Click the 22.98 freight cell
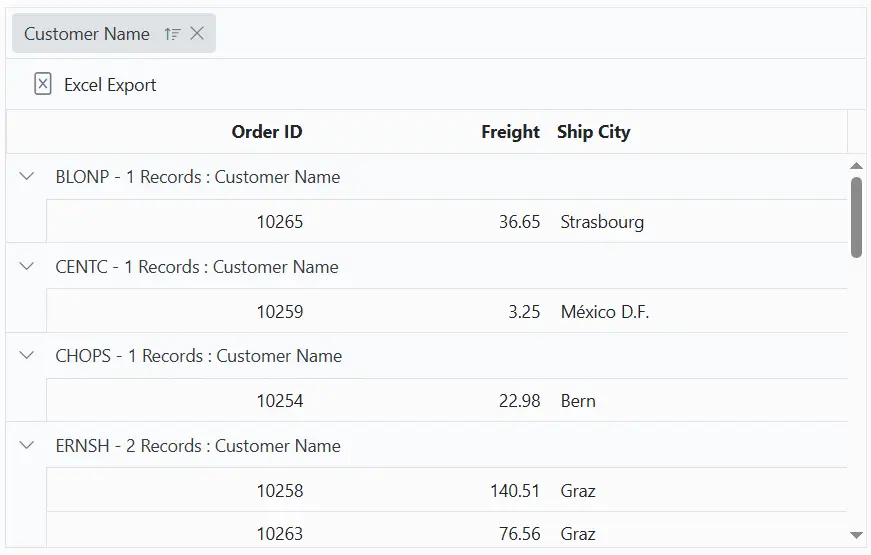Screen dimensions: 871x555 click(x=519, y=401)
